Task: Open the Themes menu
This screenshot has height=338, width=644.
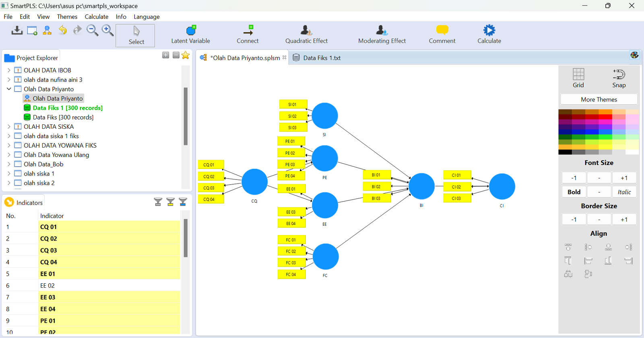Action: pos(67,17)
